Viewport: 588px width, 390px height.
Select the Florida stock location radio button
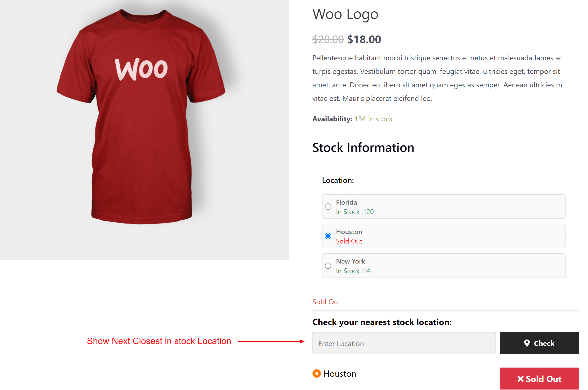pos(328,207)
